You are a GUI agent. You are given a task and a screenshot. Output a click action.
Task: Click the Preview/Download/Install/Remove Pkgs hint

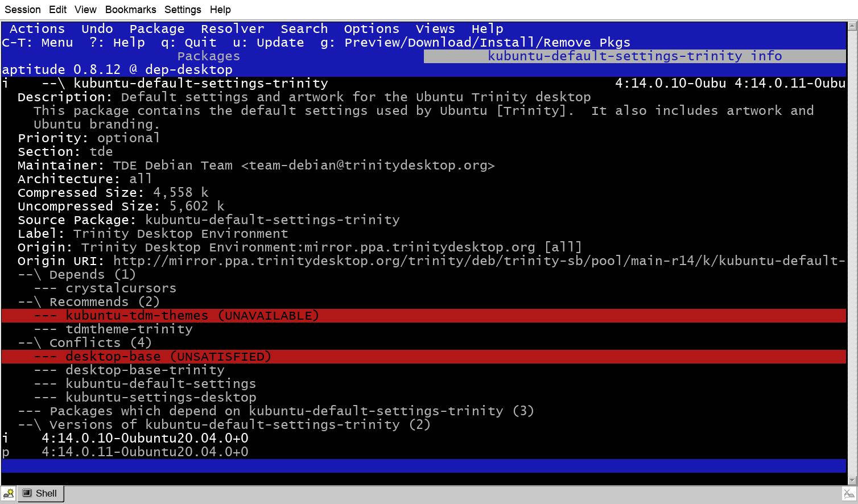point(475,43)
